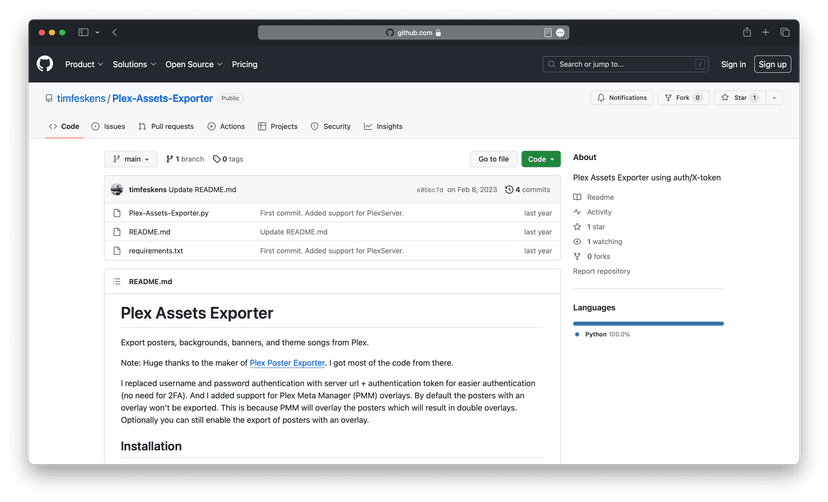Click the branch icon next to 1 branch
The height and width of the screenshot is (502, 828).
pyautogui.click(x=170, y=159)
